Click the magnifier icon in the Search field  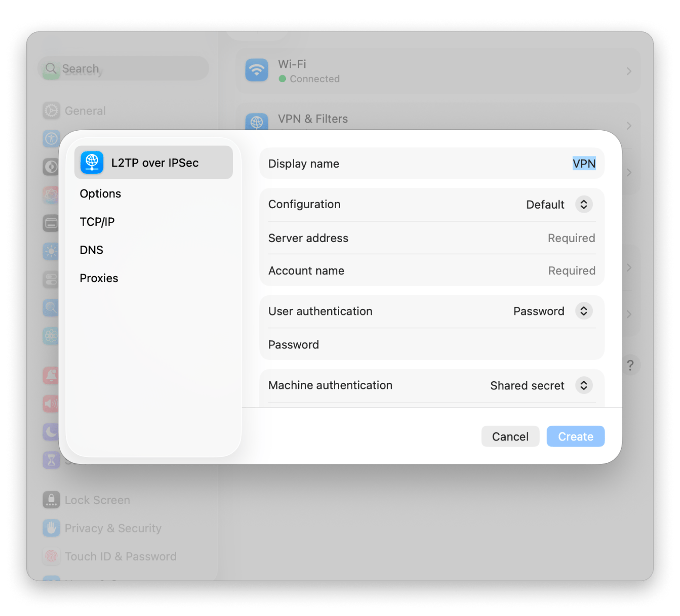click(x=51, y=68)
